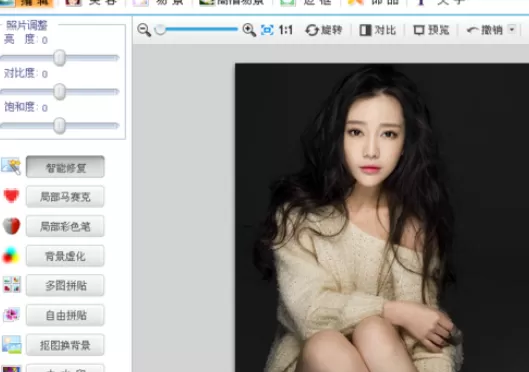
Task: Click the zoom out magnifier icon
Action: [x=144, y=30]
